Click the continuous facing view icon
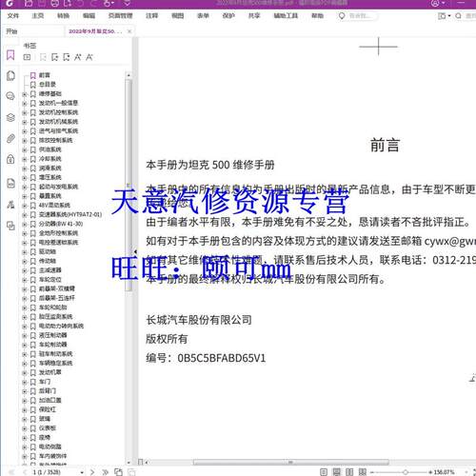 point(363,472)
